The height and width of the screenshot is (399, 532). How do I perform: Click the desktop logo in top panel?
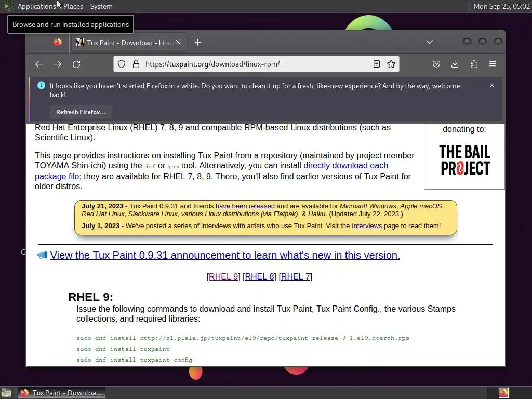click(x=8, y=6)
